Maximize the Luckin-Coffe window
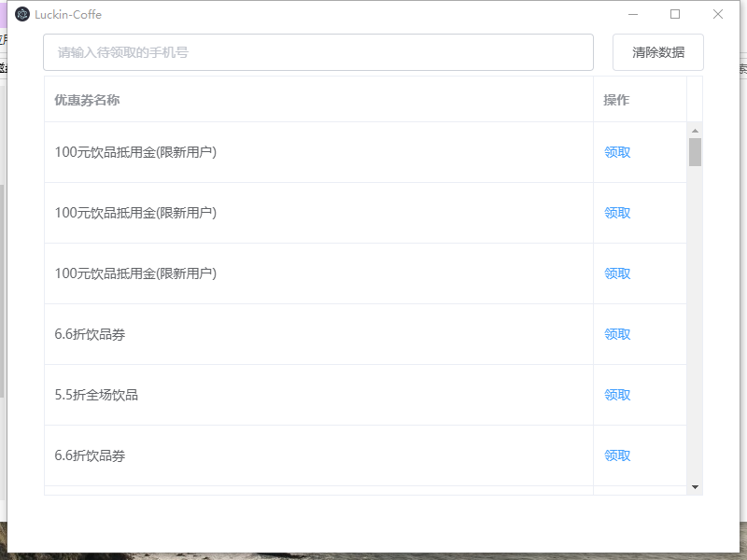Image resolution: width=747 pixels, height=560 pixels. coord(675,14)
